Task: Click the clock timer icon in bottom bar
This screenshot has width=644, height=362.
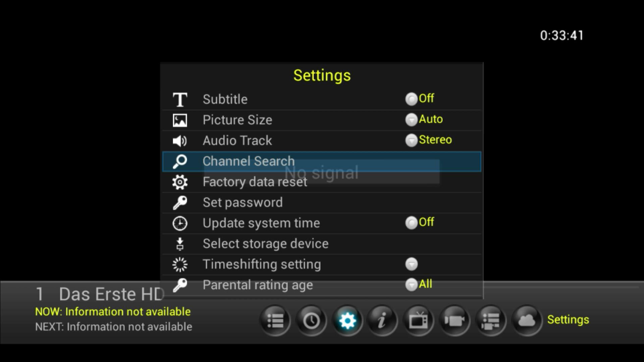Action: point(311,320)
